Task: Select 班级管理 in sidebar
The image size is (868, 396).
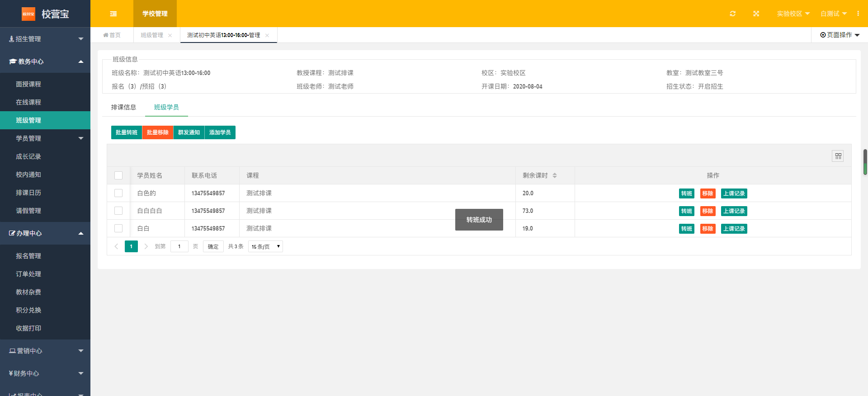Action: pos(45,120)
